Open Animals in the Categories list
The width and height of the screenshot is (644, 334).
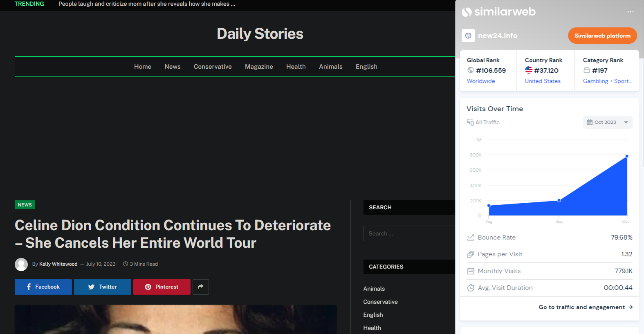pyautogui.click(x=374, y=289)
